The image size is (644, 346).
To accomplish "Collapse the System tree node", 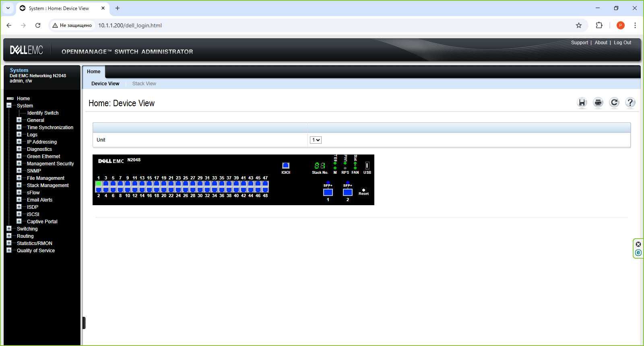I will 9,105.
